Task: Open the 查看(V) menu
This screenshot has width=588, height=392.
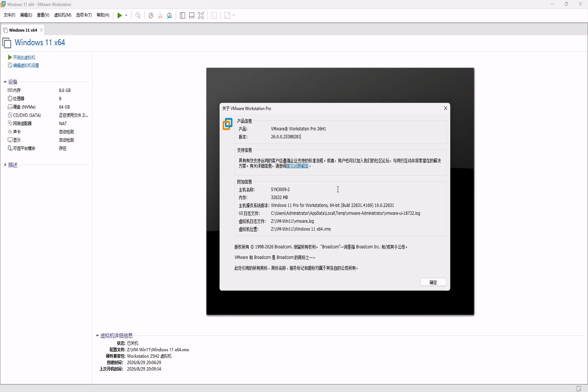Action: click(43, 15)
